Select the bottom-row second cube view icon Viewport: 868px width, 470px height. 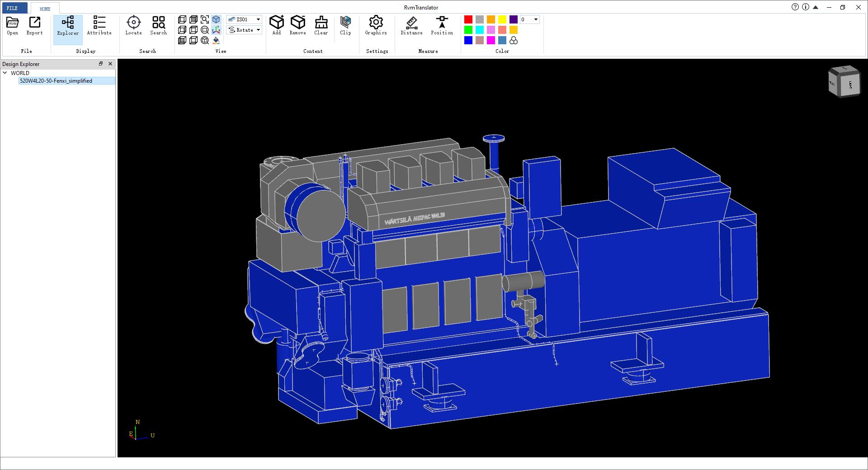(193, 40)
